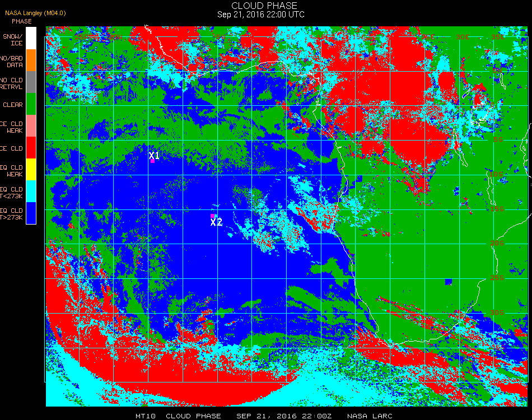532x420 pixels.
Task: Click the 'SNOW/ ICE' legend label
Action: tap(13, 40)
